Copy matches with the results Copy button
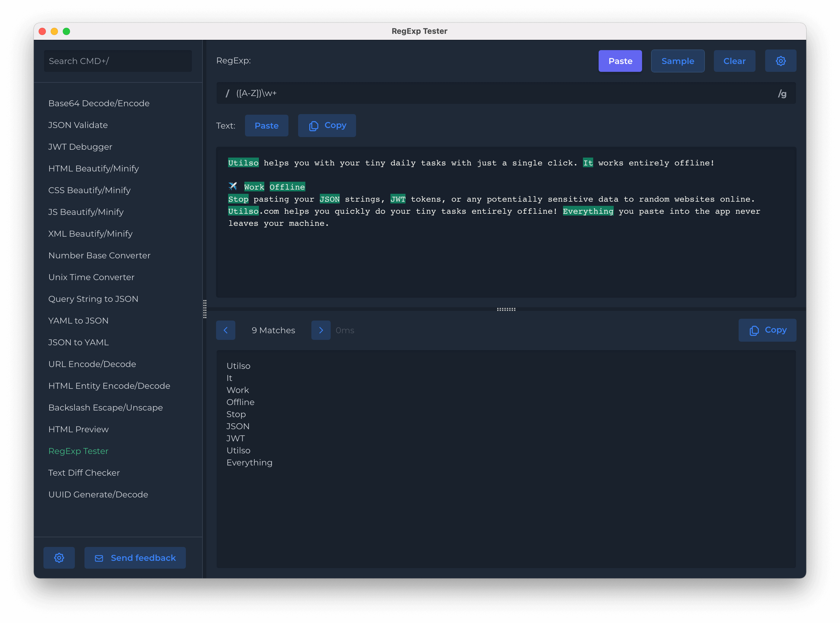Screen dimensions: 840x623 click(767, 330)
